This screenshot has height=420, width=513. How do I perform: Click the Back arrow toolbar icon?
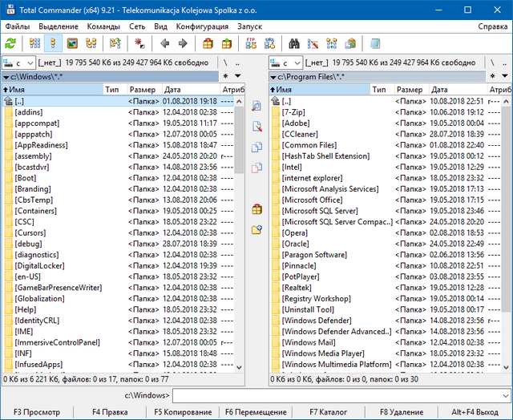coord(164,42)
